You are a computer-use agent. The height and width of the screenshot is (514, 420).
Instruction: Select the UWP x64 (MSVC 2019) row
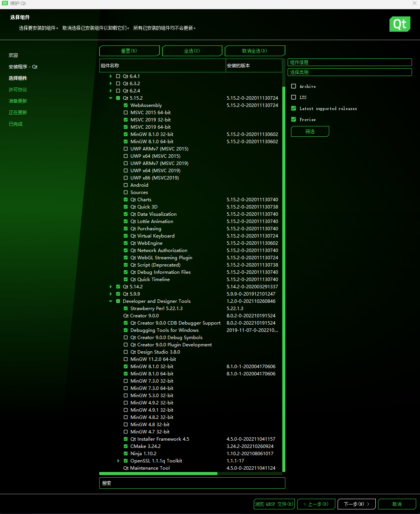191,171
